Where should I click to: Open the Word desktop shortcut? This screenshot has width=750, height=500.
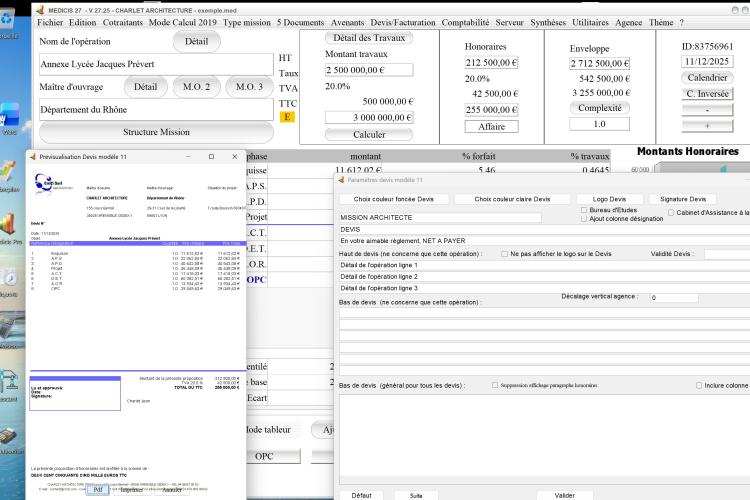(9, 117)
